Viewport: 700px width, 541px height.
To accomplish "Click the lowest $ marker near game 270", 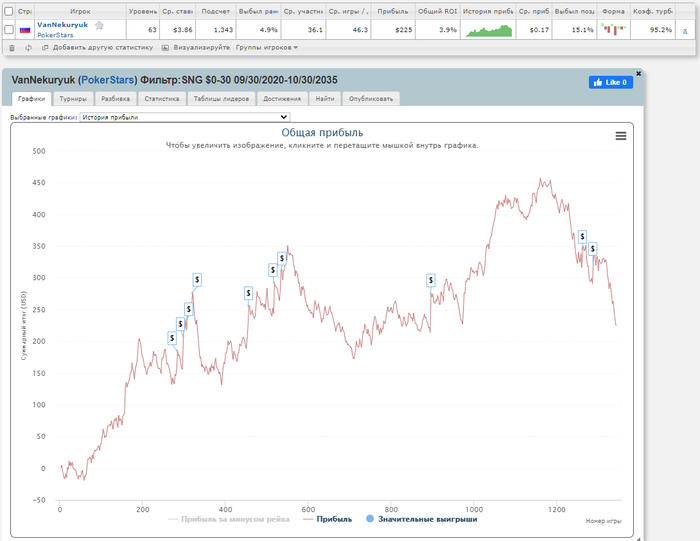I will [x=172, y=338].
